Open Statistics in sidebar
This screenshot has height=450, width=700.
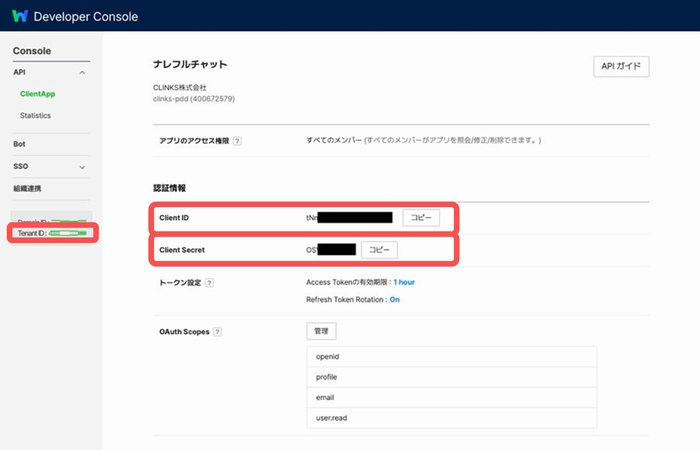click(35, 115)
